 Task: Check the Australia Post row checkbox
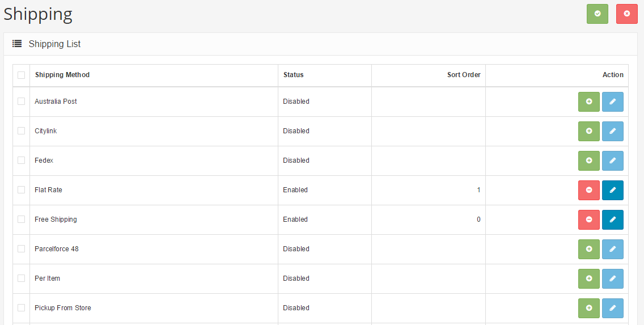pyautogui.click(x=22, y=101)
